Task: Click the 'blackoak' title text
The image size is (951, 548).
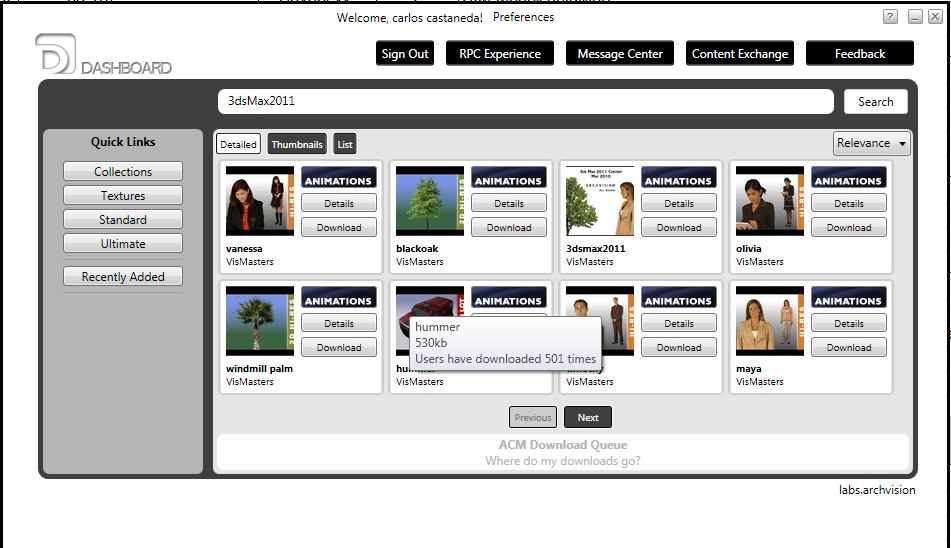Action: coord(417,249)
